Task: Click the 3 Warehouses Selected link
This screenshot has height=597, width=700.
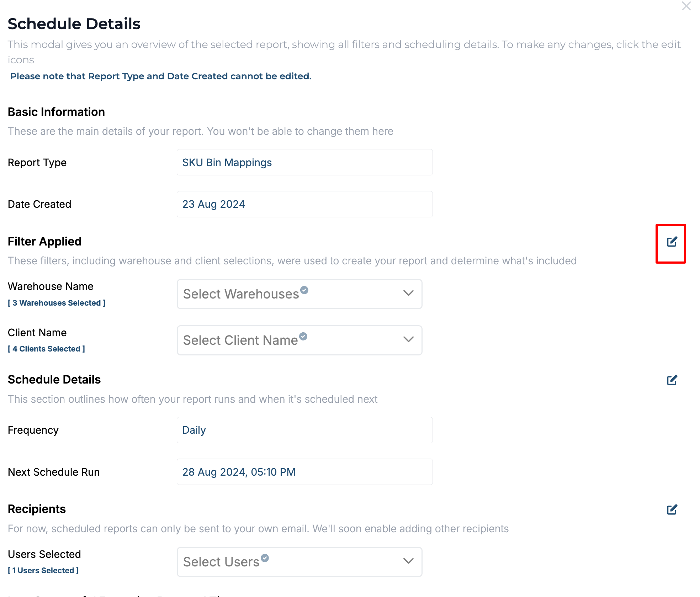Action: point(57,303)
